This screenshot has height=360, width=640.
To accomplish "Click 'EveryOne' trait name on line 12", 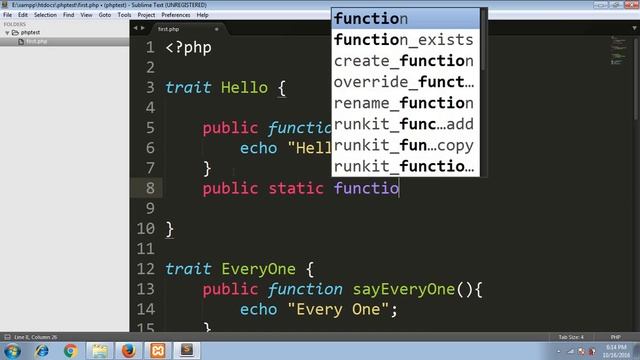I will pyautogui.click(x=258, y=269).
